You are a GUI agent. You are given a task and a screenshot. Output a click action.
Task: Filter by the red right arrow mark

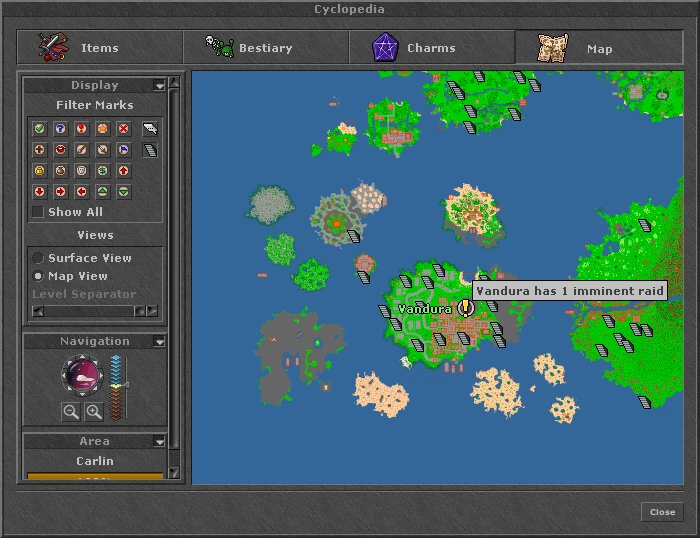[x=60, y=192]
